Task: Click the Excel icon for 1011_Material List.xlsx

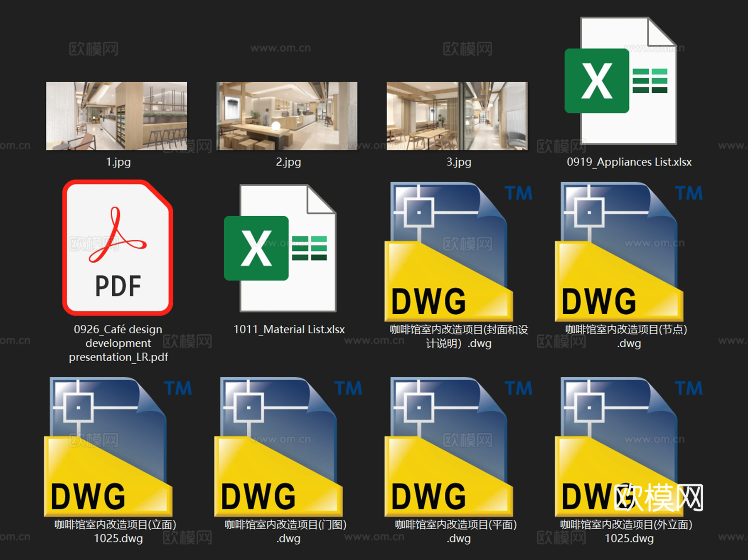Action: pos(280,248)
